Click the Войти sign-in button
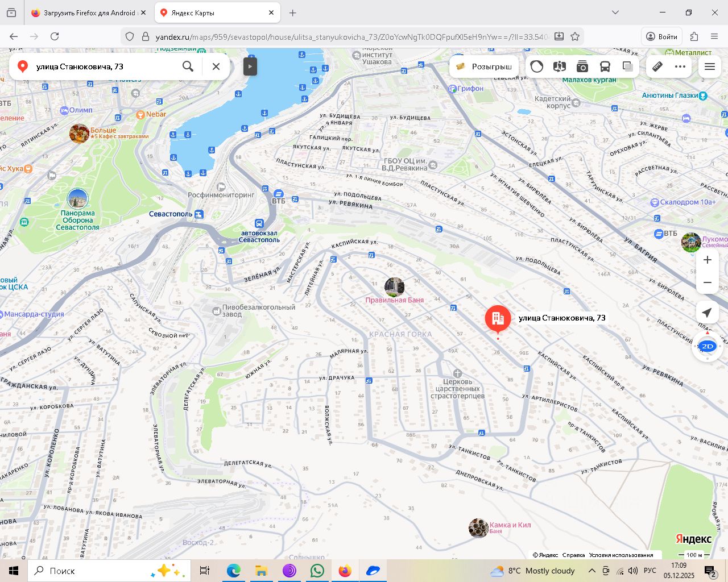Screen dimensions: 728x582 pos(661,36)
